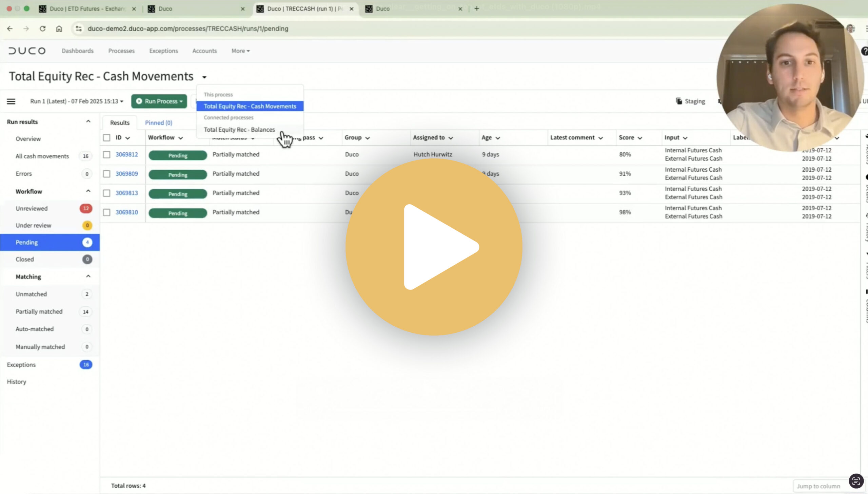
Task: Click the bottom-right transcript icon
Action: [856, 481]
